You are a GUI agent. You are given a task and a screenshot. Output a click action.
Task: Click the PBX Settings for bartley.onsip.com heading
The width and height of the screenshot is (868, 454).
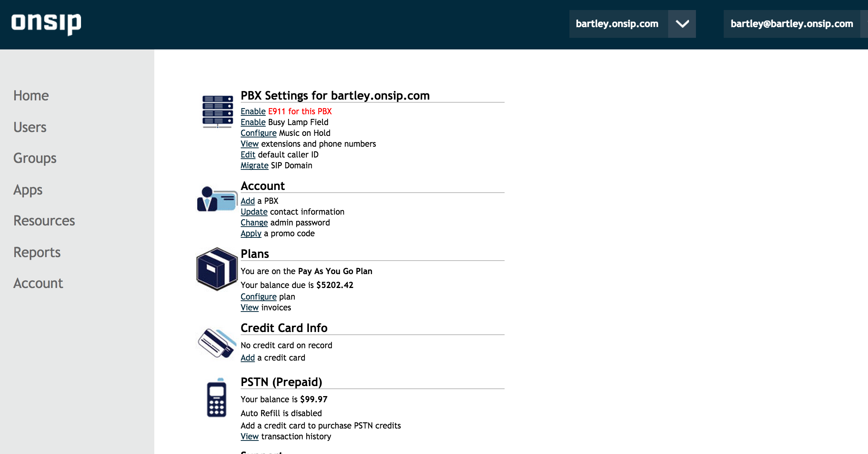click(x=335, y=95)
